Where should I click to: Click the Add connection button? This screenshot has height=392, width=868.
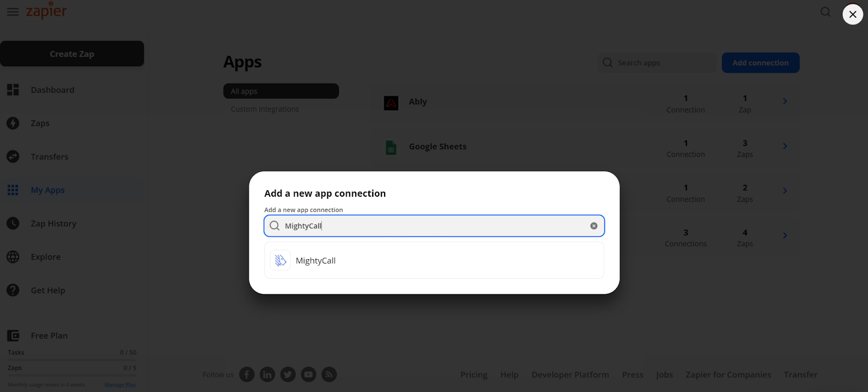tap(761, 63)
